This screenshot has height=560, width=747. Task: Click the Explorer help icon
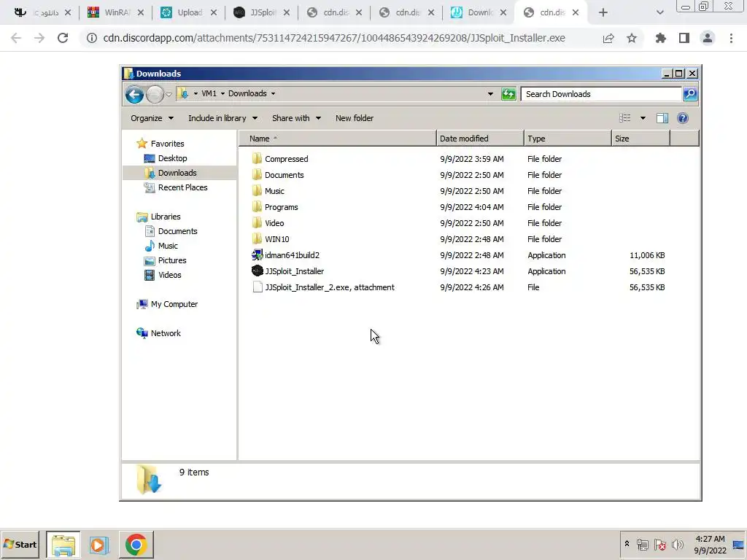683,118
